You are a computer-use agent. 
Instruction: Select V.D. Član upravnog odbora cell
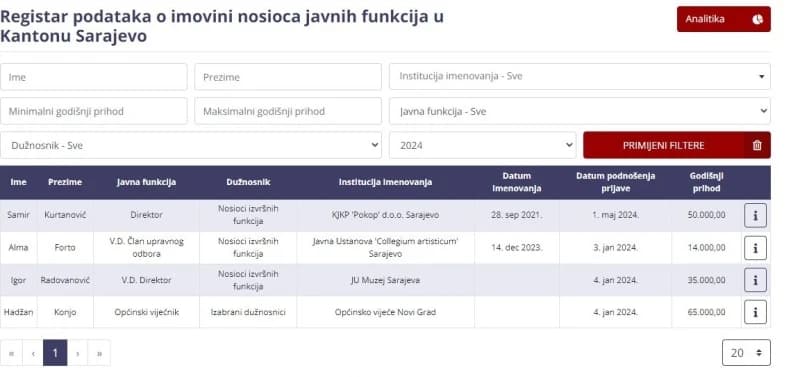(x=146, y=247)
